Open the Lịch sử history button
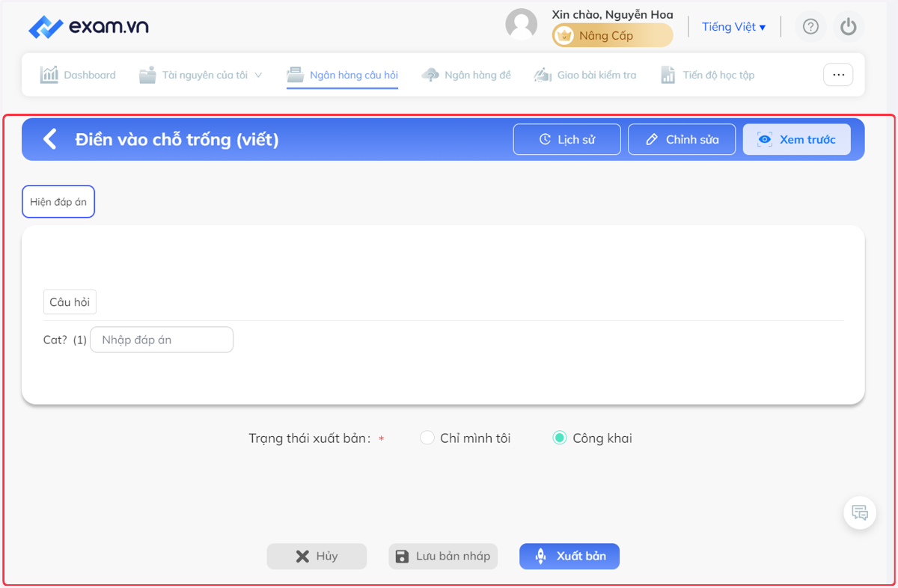The height and width of the screenshot is (588, 898). point(566,139)
